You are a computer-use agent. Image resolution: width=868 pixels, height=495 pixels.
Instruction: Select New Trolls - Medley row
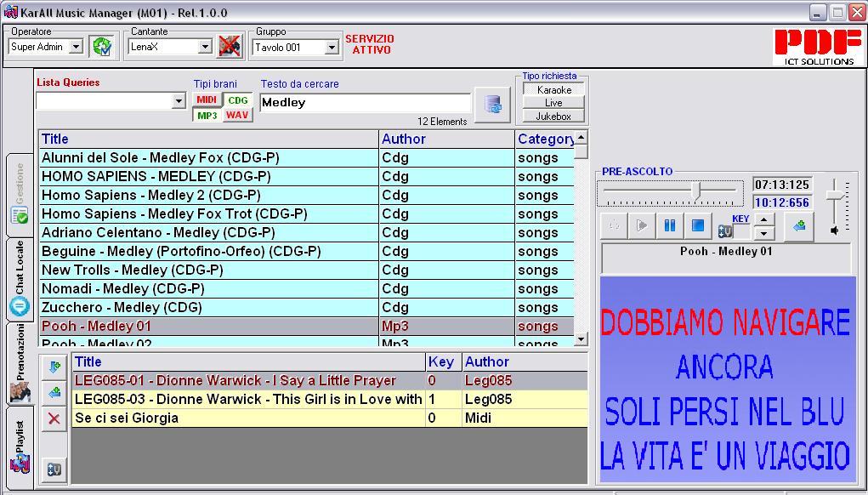point(306,270)
